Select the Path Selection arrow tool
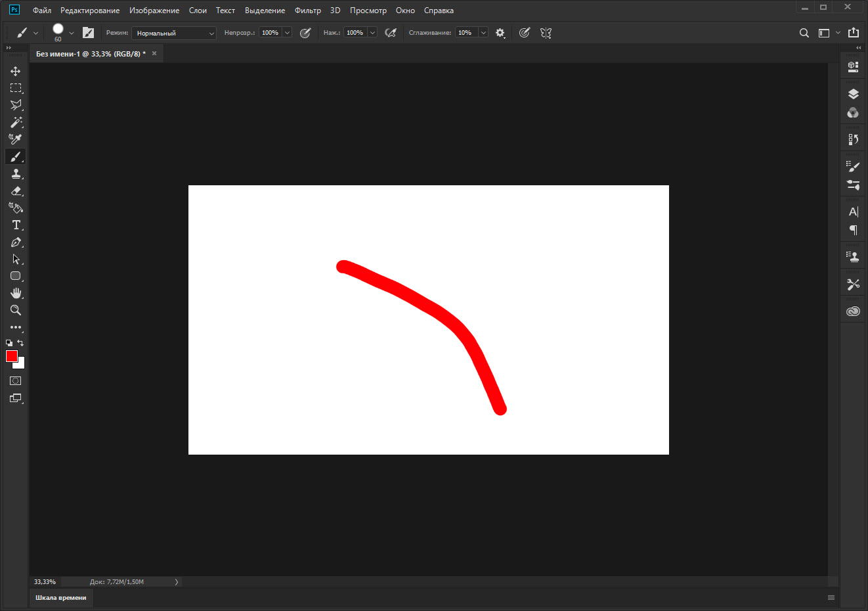Viewport: 868px width, 611px height. pos(16,259)
